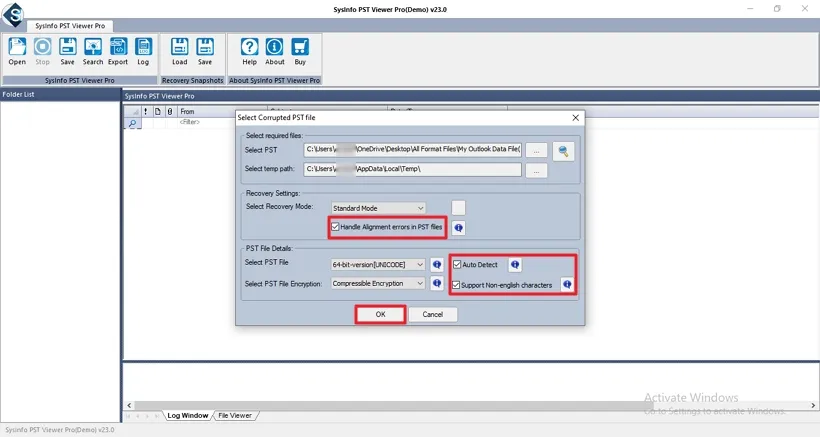Click the attachment column header icon
Screen dimensions: 820x437
[170, 111]
